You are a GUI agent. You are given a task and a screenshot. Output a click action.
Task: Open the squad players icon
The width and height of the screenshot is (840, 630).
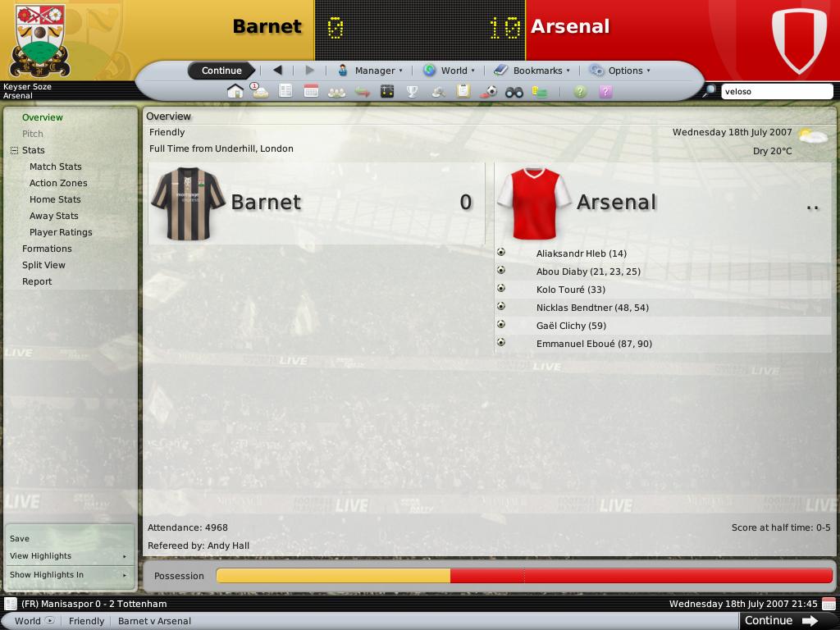pos(336,92)
